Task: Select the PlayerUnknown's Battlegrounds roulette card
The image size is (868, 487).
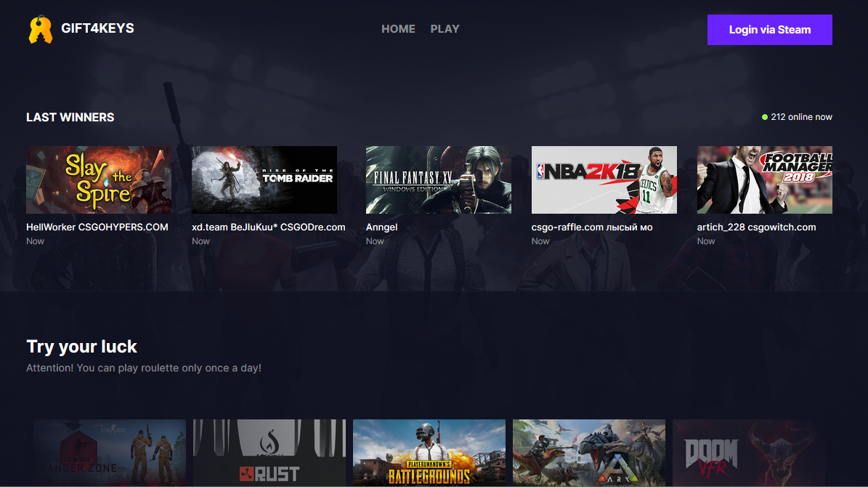Action: click(429, 452)
